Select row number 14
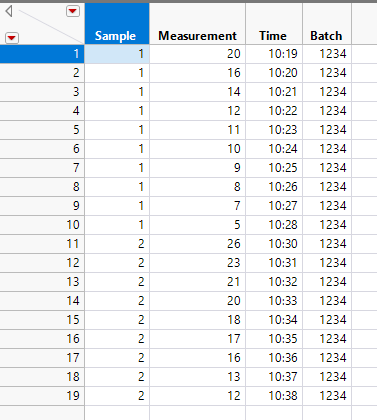Image resolution: width=377 pixels, height=420 pixels. point(42,301)
